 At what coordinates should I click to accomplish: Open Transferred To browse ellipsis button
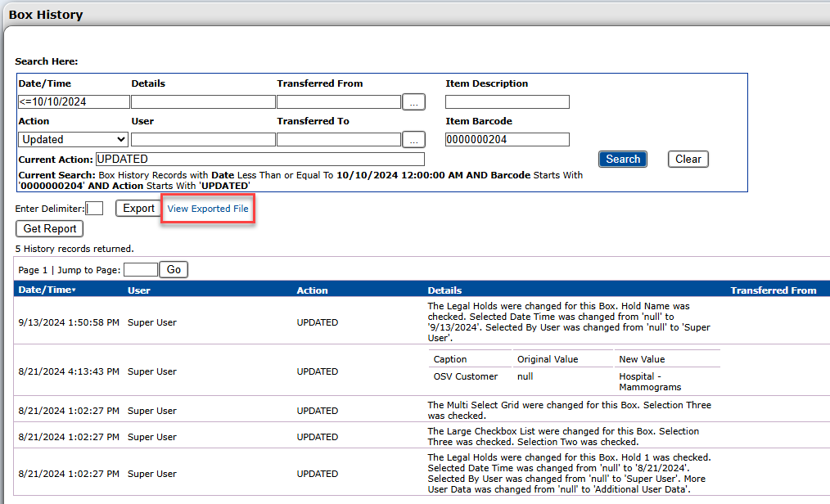(x=414, y=140)
